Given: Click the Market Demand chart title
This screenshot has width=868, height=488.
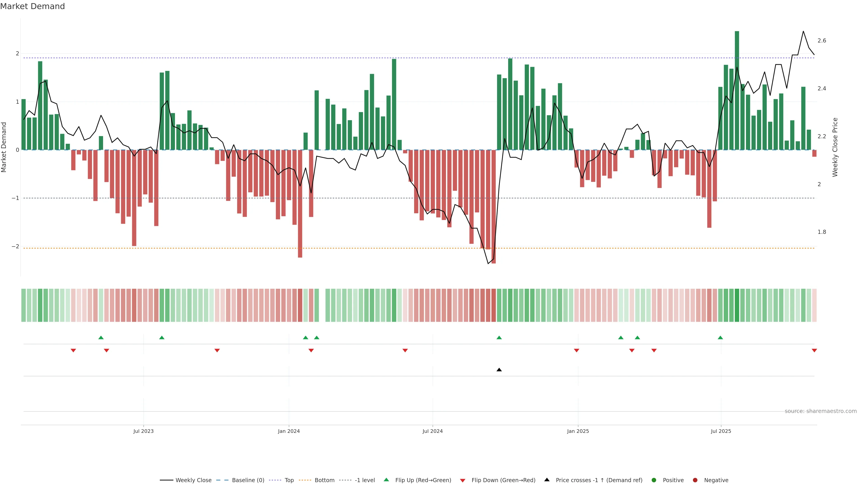Looking at the screenshot, I should (x=33, y=6).
